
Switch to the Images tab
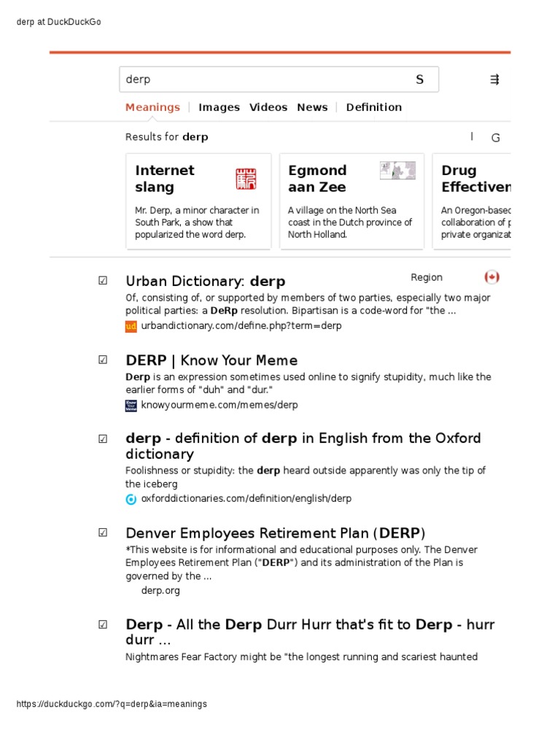point(219,107)
